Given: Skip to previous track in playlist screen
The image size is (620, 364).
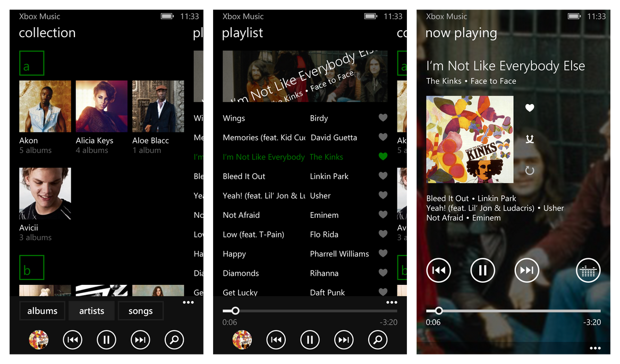Looking at the screenshot, I should pos(276,340).
